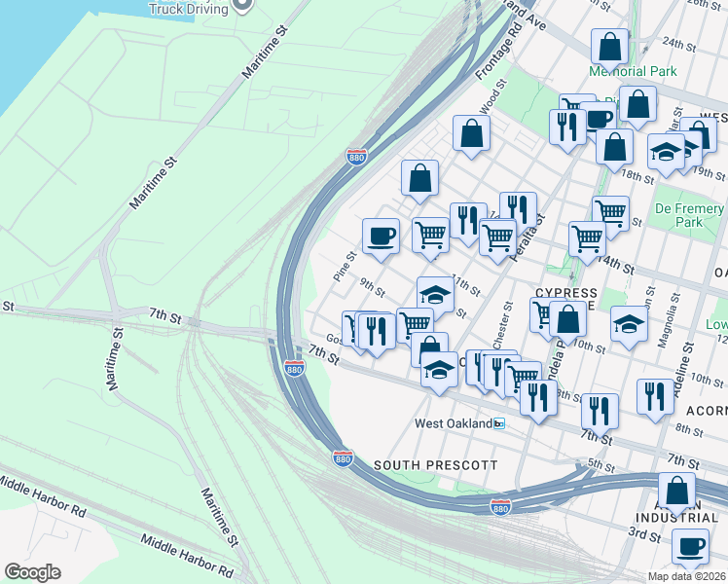The height and width of the screenshot is (584, 728).
Task: Open the school marker just above West Oakland station
Action: pos(439,371)
